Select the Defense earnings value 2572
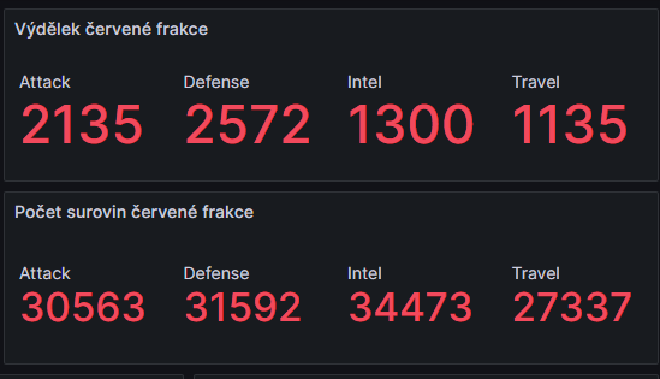The image size is (660, 379). click(x=248, y=125)
